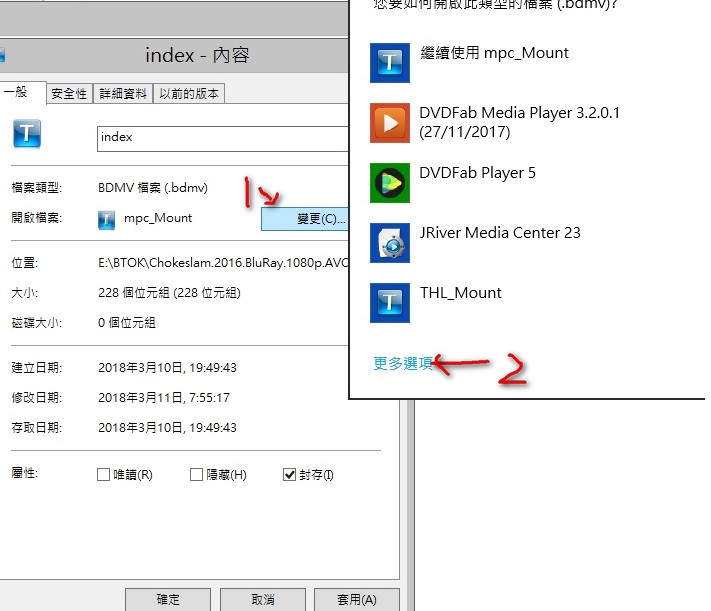Viewport: 711px width, 611px height.
Task: Click the index - 內容 window title
Action: point(197,55)
